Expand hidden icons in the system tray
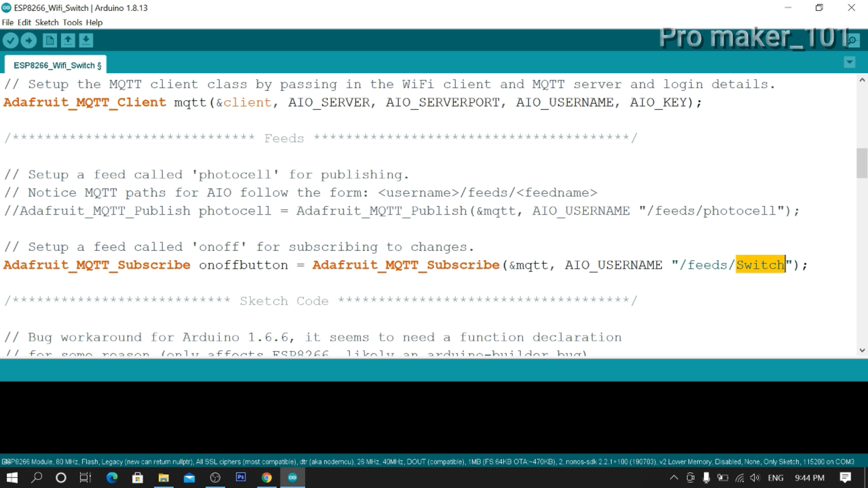 pos(674,478)
